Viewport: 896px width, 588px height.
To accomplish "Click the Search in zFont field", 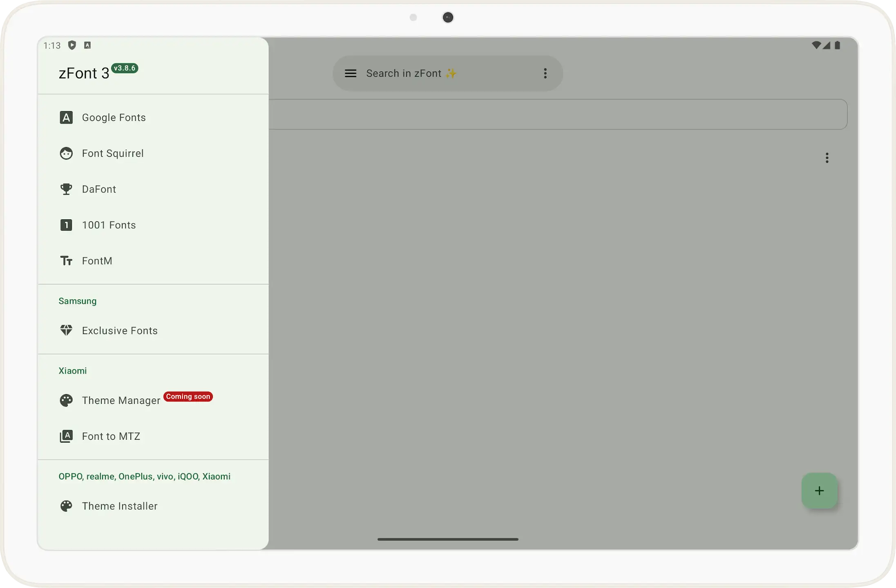I will [447, 73].
